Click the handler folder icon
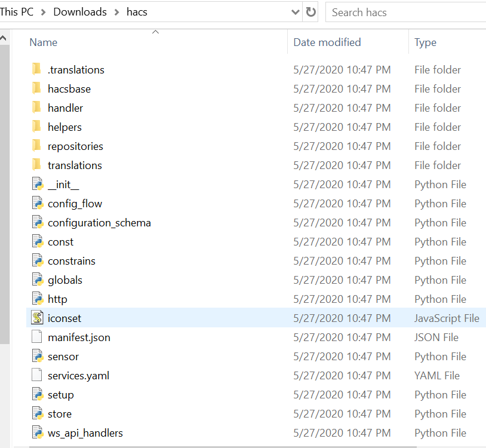The height and width of the screenshot is (448, 486). [36, 108]
